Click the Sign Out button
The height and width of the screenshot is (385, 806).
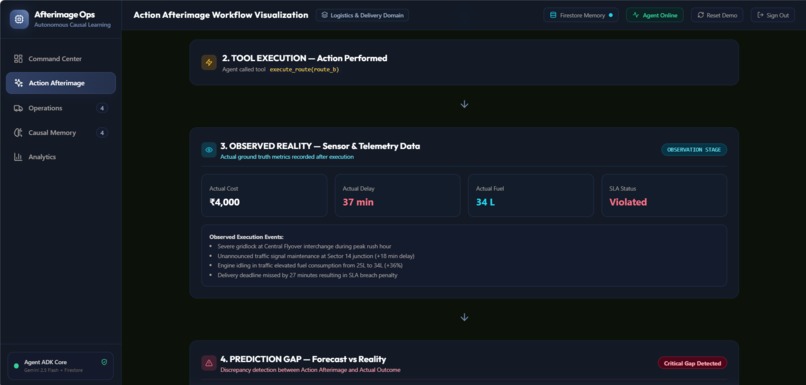pyautogui.click(x=773, y=15)
